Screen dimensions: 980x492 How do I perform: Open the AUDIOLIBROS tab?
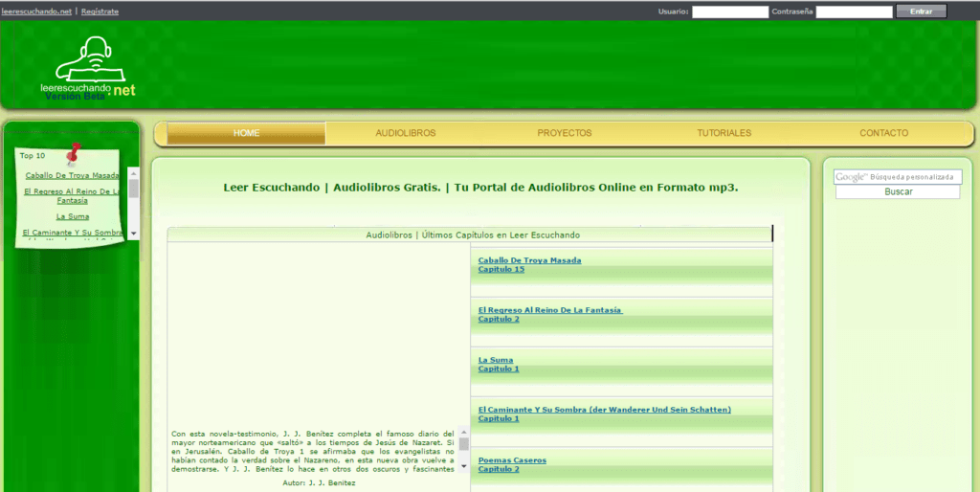406,133
